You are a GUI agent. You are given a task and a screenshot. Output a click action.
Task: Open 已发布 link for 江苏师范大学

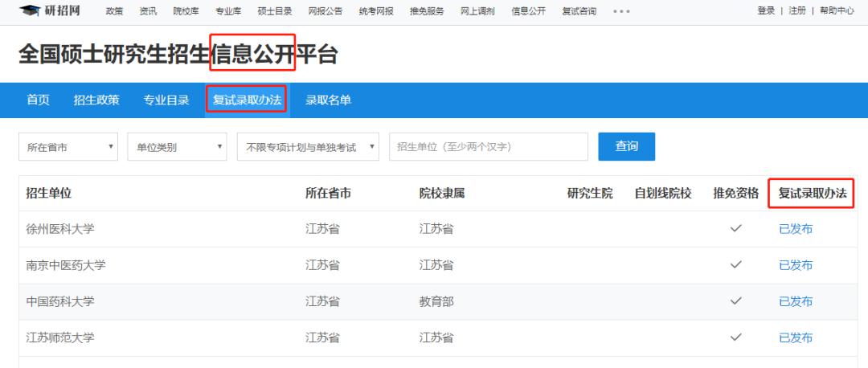(x=796, y=337)
